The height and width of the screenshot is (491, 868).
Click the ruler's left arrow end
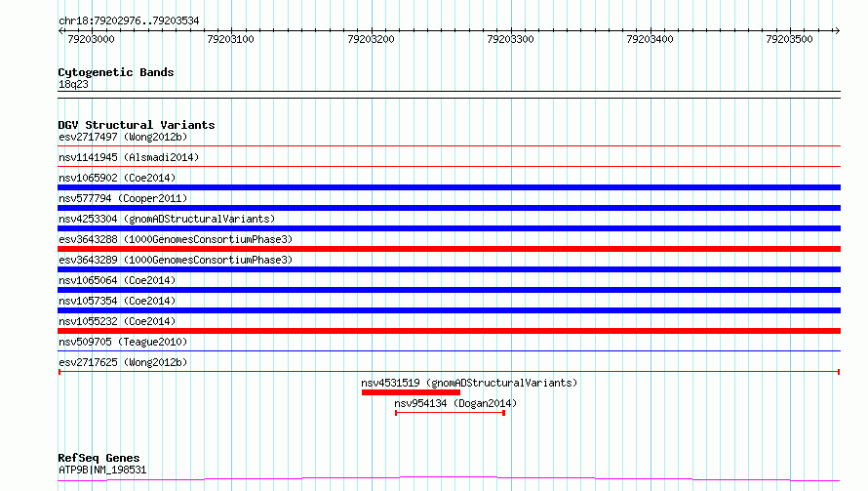[x=60, y=31]
